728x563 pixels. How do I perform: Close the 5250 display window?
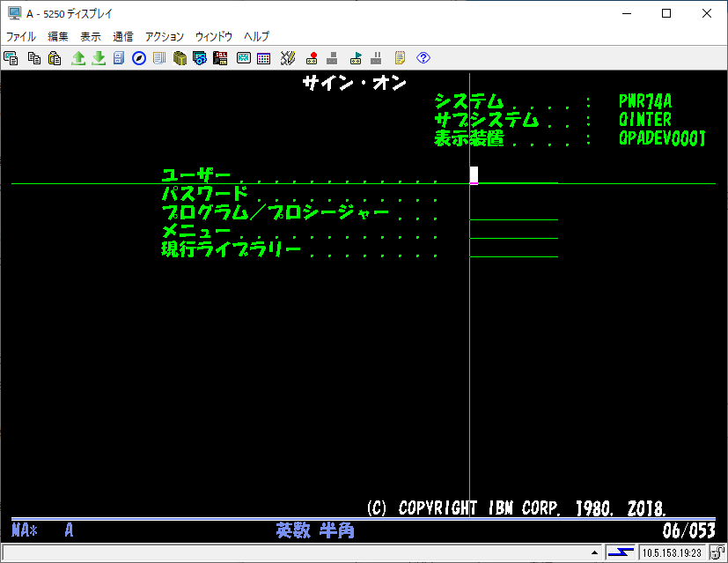pyautogui.click(x=707, y=13)
